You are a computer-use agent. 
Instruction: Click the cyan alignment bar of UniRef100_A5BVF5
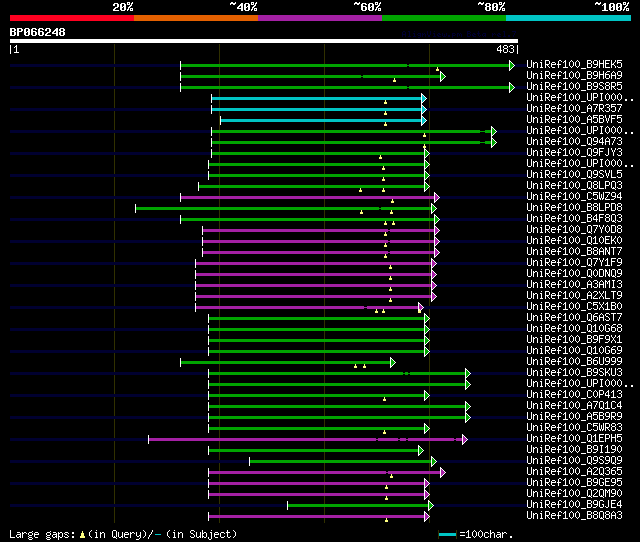tap(321, 120)
